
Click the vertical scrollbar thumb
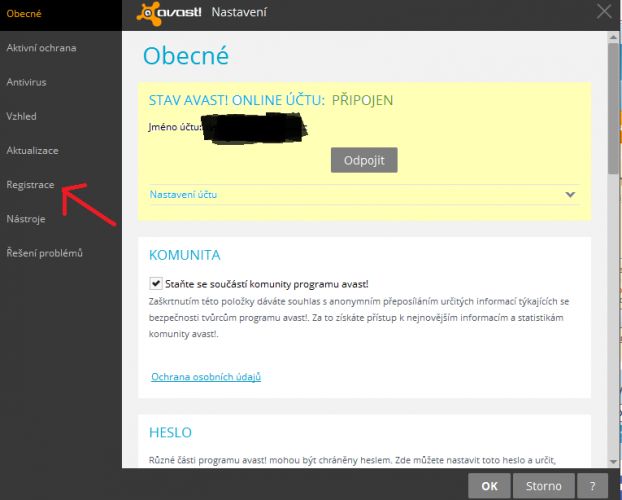(613, 108)
